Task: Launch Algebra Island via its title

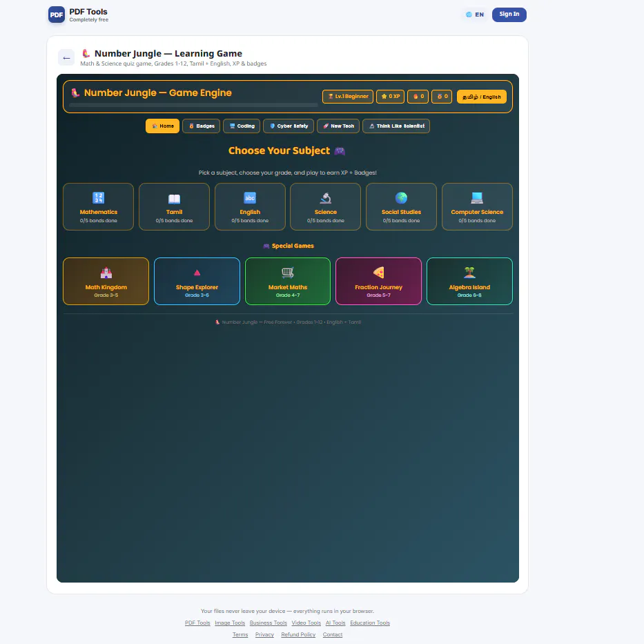Action: (469, 287)
